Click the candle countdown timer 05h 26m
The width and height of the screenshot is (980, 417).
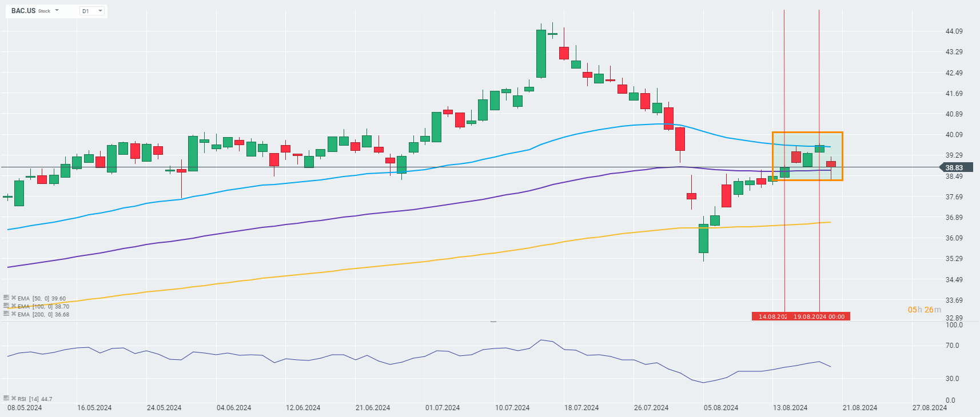925,310
